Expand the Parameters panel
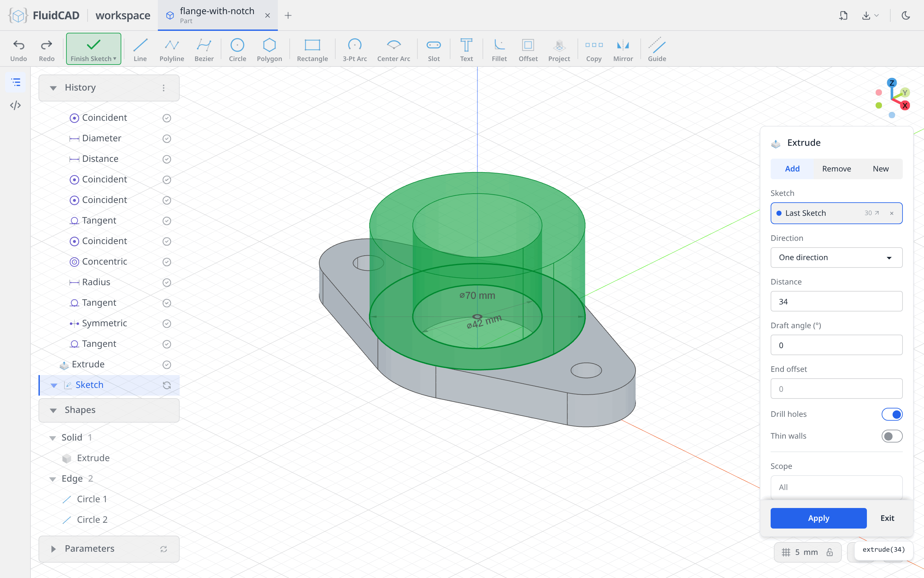Image resolution: width=924 pixels, height=578 pixels. 54,549
